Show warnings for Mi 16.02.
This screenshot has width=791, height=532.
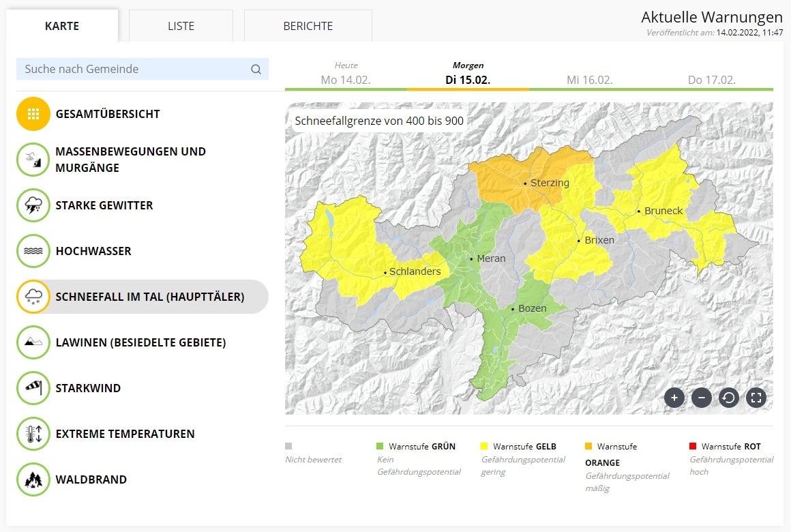pos(589,80)
